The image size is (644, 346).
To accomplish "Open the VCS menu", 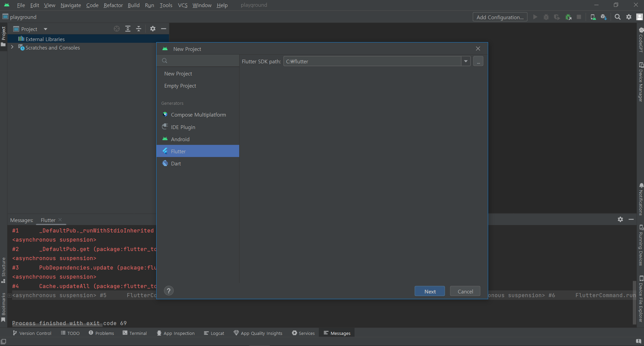I will click(183, 5).
